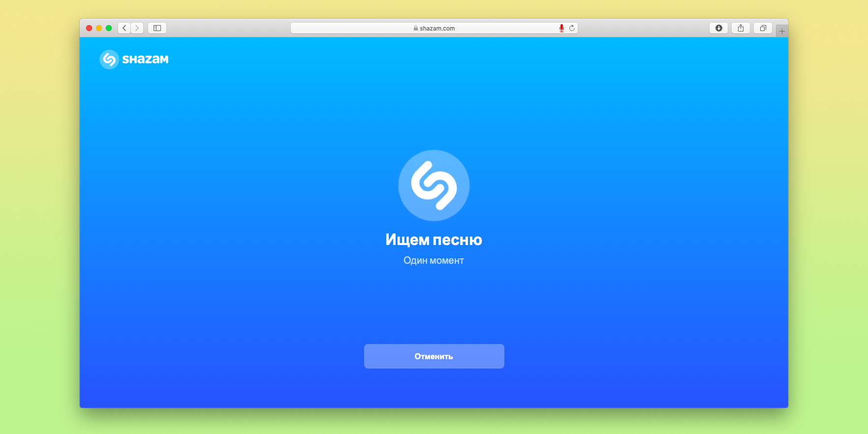
Task: Cancel the search with Отменить button
Action: (434, 356)
